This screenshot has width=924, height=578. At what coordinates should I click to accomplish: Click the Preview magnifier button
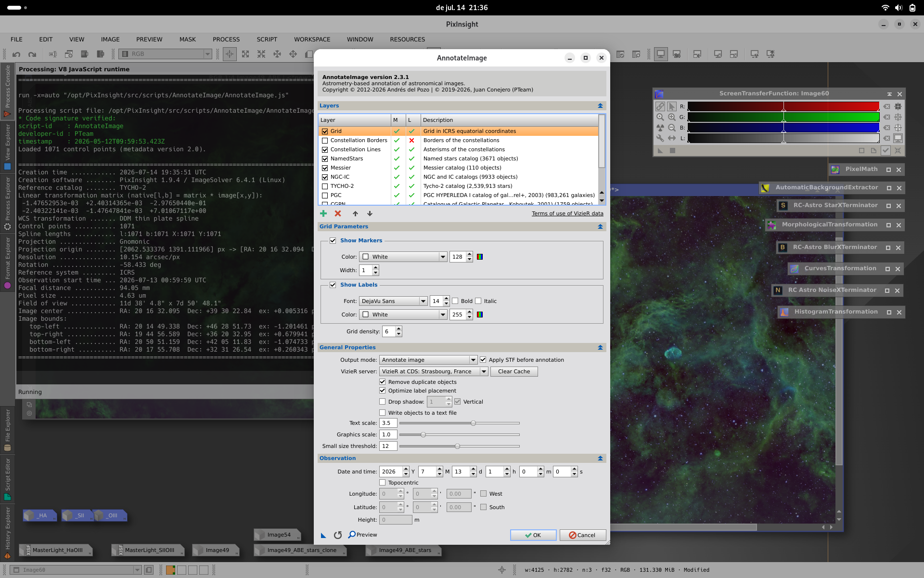363,535
